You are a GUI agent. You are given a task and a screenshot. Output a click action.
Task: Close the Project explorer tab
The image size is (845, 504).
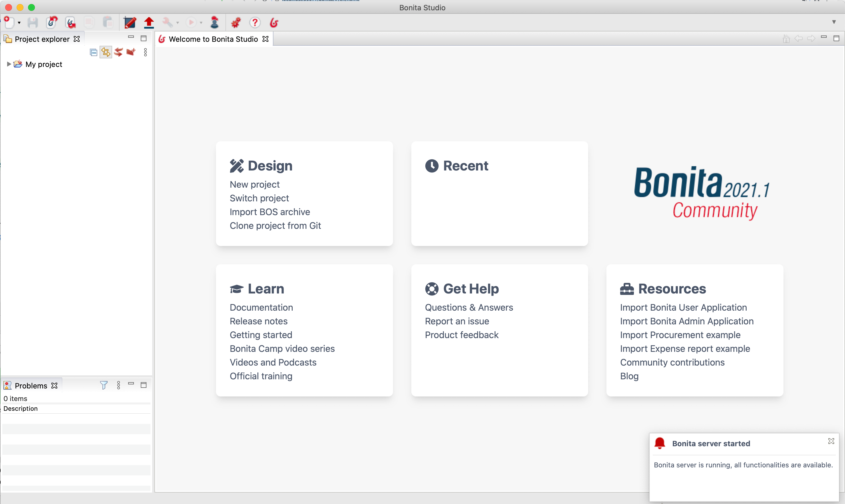pyautogui.click(x=77, y=39)
